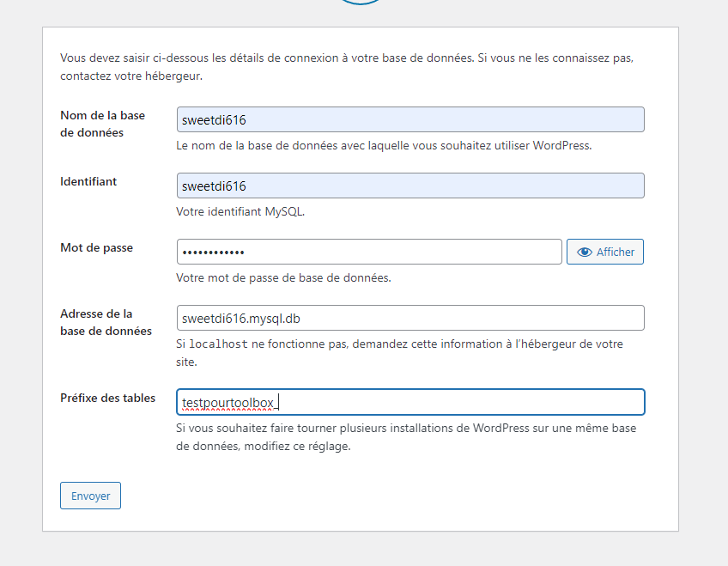The image size is (728, 566).
Task: Click the "Votre identifiant MySQL." description
Action: point(240,211)
